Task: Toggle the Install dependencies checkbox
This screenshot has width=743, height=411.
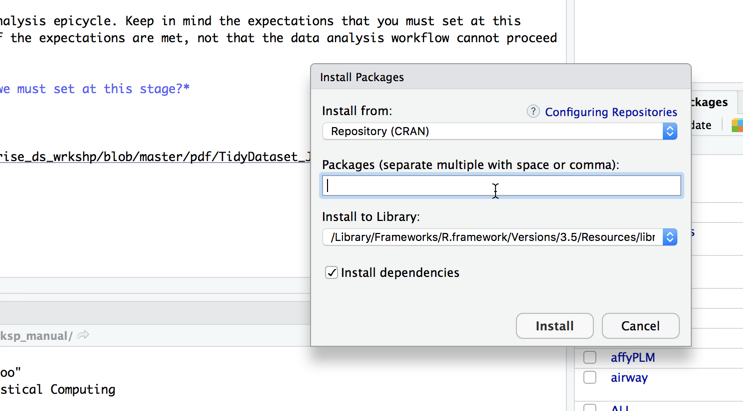Action: click(331, 273)
